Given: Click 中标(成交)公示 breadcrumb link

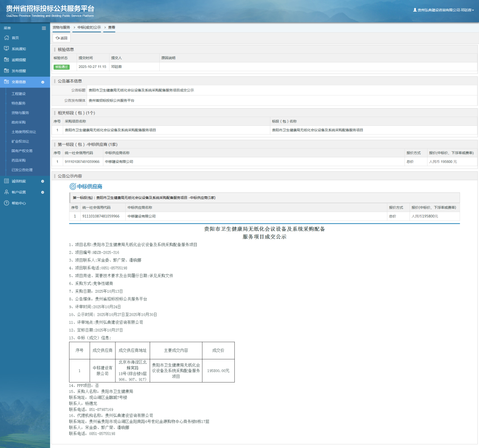Looking at the screenshot, I should click(89, 28).
